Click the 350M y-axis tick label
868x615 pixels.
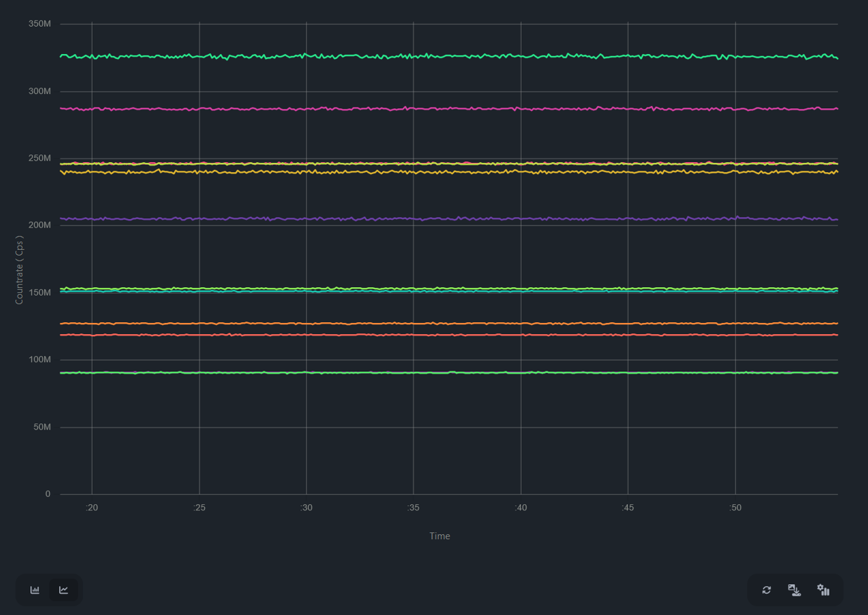39,24
